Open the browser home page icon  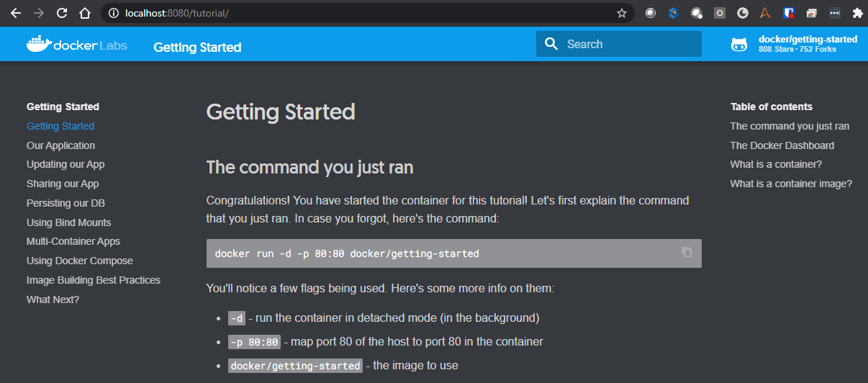(x=85, y=13)
